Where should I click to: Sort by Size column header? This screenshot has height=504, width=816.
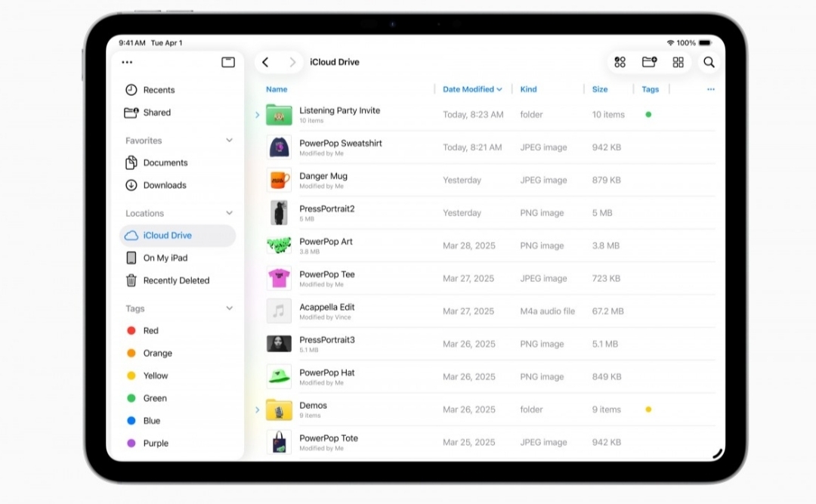(599, 89)
